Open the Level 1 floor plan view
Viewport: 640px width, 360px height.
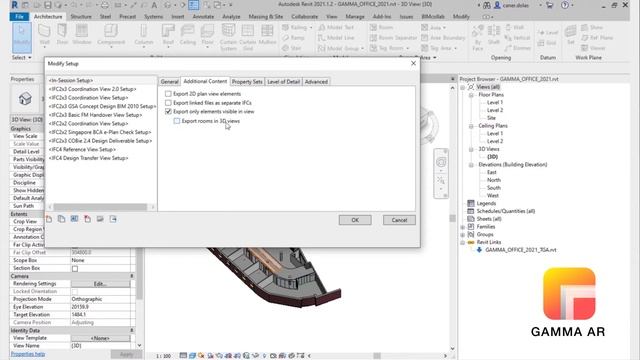495,102
